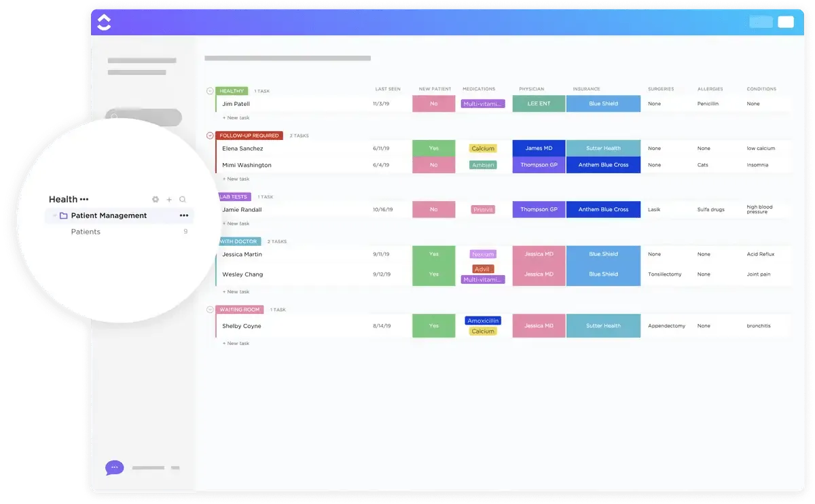Click the Penicillin allergy cell

tap(708, 104)
